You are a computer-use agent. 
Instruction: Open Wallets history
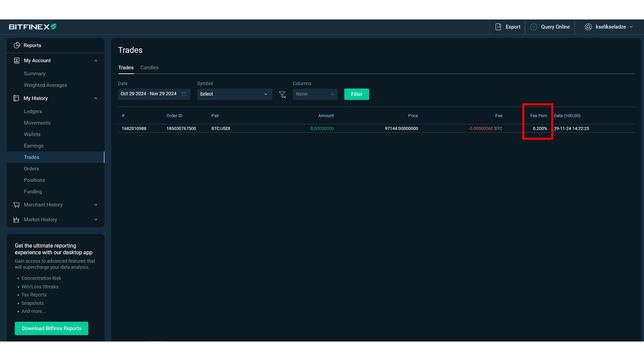pyautogui.click(x=32, y=134)
